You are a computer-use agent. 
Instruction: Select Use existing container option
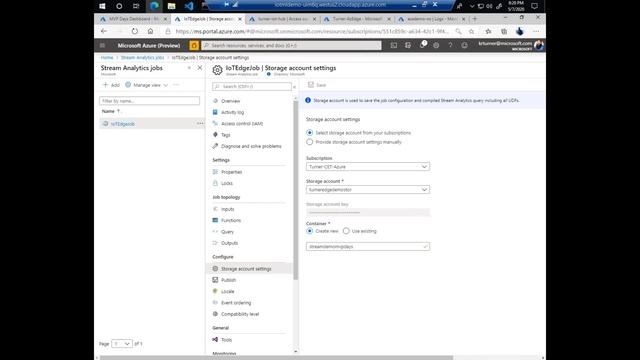pyautogui.click(x=346, y=231)
